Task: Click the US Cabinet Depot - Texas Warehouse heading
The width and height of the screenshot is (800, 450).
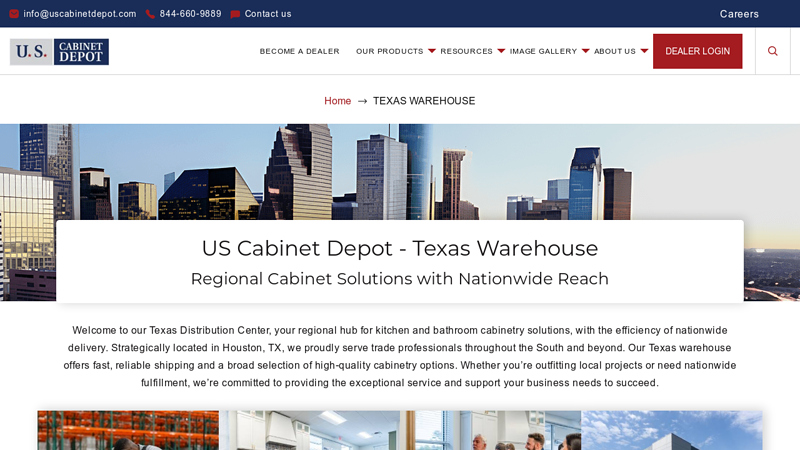Action: [x=400, y=248]
